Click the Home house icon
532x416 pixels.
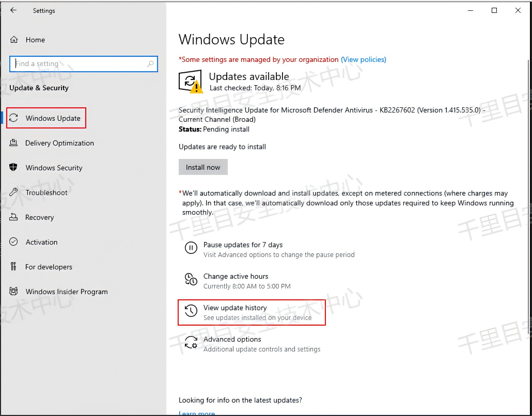(x=13, y=40)
